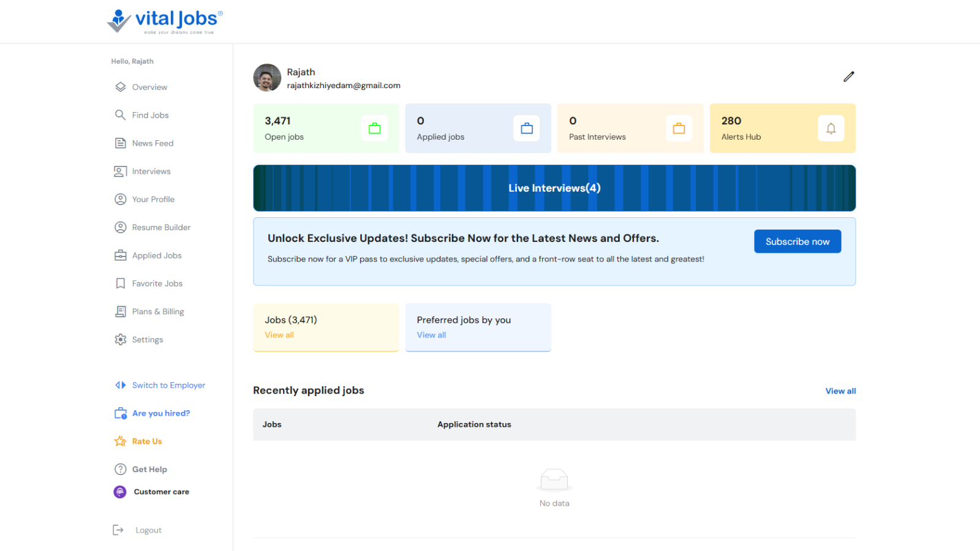
Task: Click the green briefcase icon on Open jobs card
Action: pos(374,129)
